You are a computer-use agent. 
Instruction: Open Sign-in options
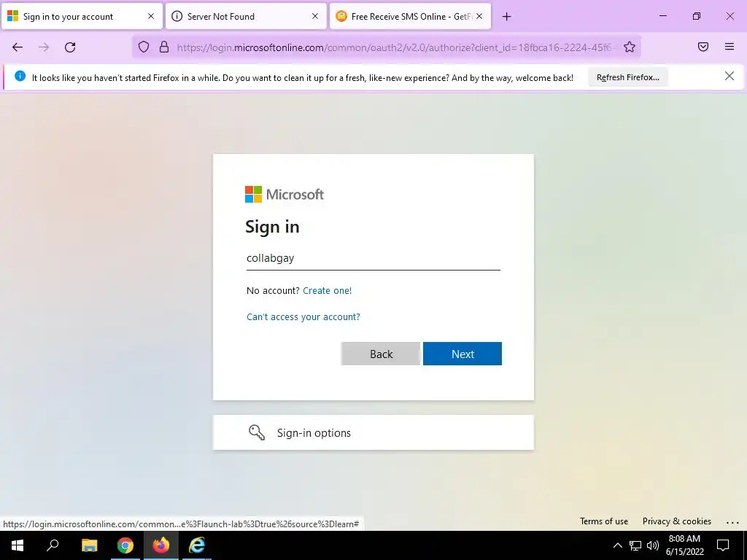coord(373,432)
